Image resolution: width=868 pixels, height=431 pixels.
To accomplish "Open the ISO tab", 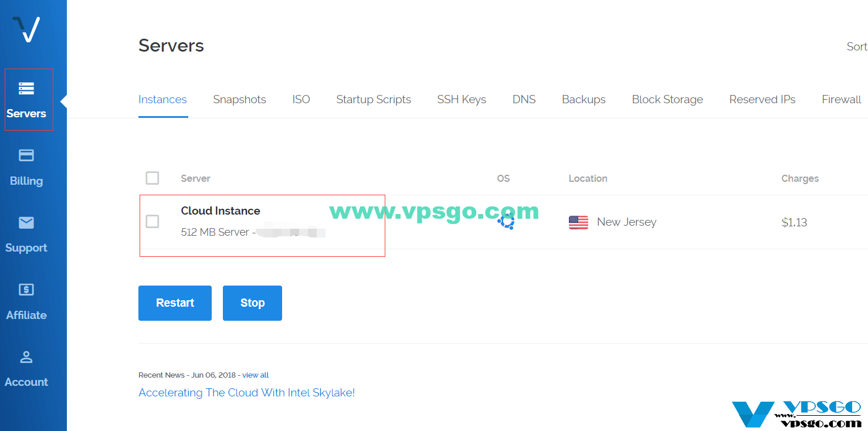I will pyautogui.click(x=301, y=100).
